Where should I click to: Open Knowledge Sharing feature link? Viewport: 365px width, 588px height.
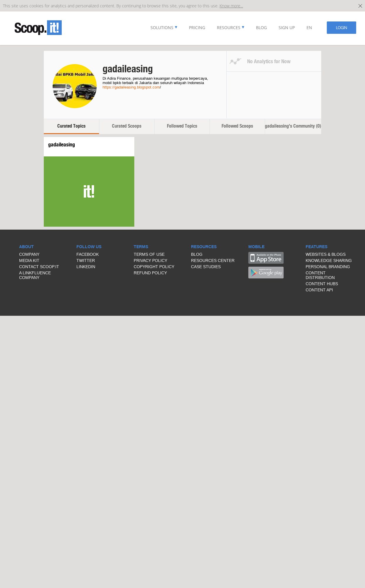[329, 260]
